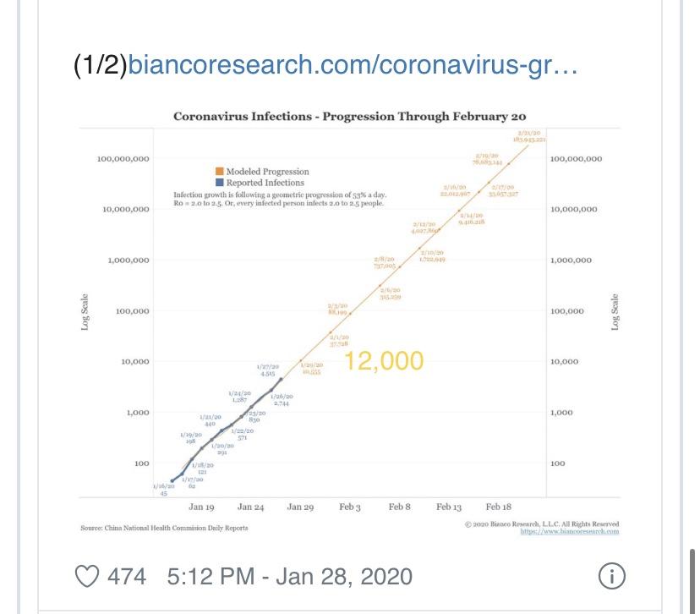This screenshot has height=614, width=700.
Task: Click the yellow 12,000 annotation on the chart
Action: pyautogui.click(x=384, y=361)
